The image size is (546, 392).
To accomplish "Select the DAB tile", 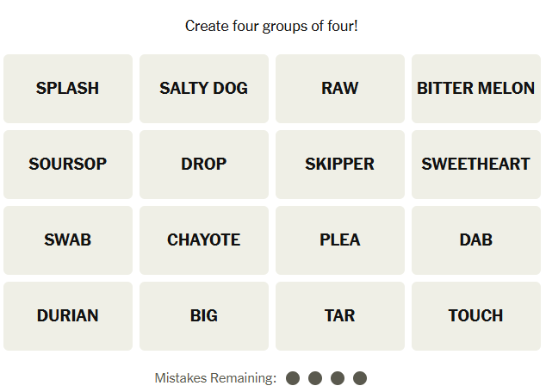I will click(x=476, y=240).
